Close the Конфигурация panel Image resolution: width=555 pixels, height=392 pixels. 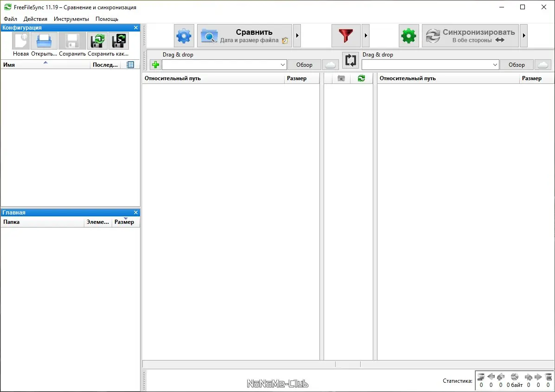point(135,28)
